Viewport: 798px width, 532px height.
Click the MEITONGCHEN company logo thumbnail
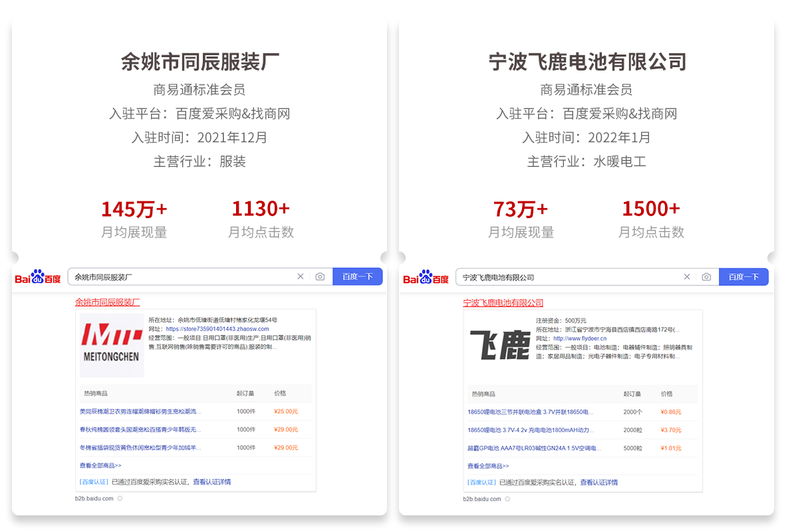click(112, 345)
